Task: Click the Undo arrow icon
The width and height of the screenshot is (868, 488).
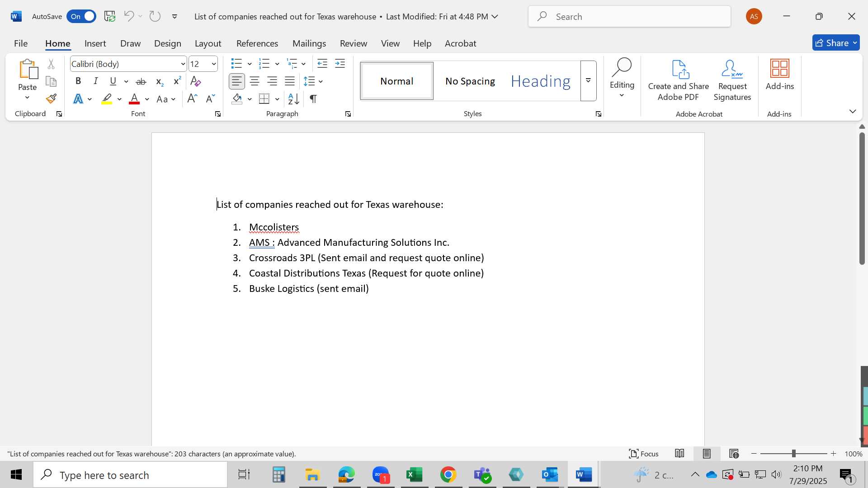Action: tap(128, 16)
